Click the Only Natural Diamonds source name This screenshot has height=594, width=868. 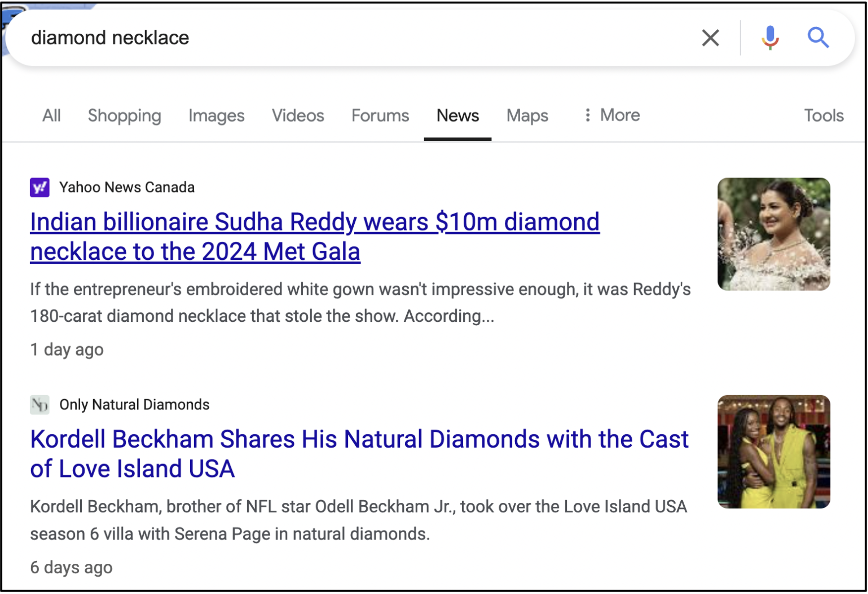coord(134,405)
